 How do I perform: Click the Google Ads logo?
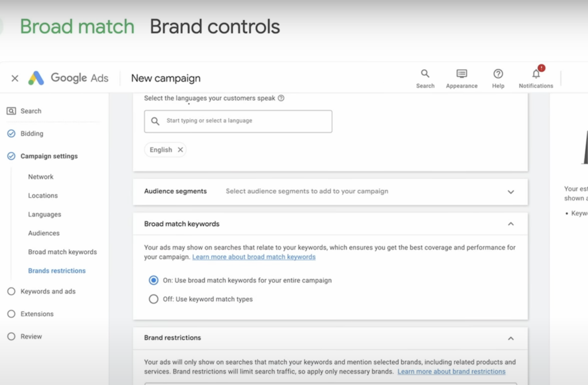coord(36,78)
